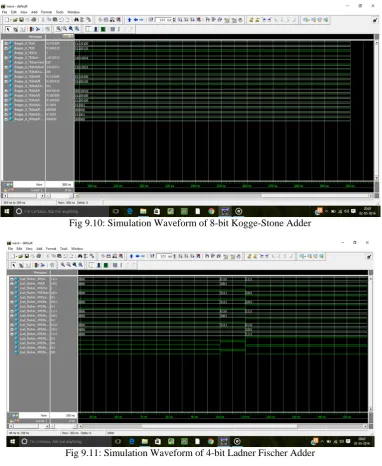
Task: Select arrow pointer tool in Ladner Fischer window
Action: tap(13, 265)
